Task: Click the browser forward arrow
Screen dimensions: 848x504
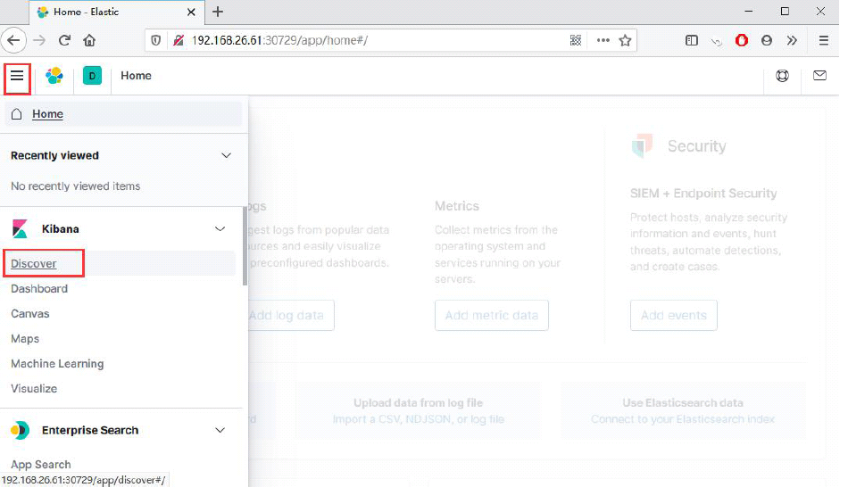Action: (x=39, y=40)
